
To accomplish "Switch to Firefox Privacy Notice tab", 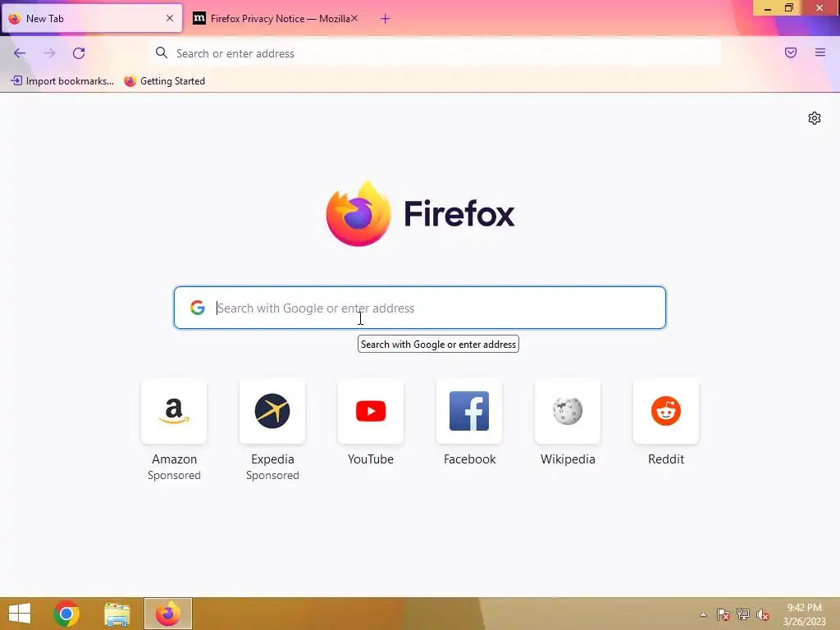I will click(275, 19).
